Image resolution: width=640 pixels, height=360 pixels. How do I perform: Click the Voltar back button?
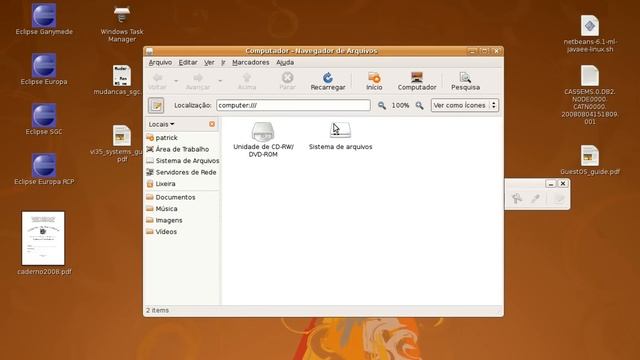point(157,81)
